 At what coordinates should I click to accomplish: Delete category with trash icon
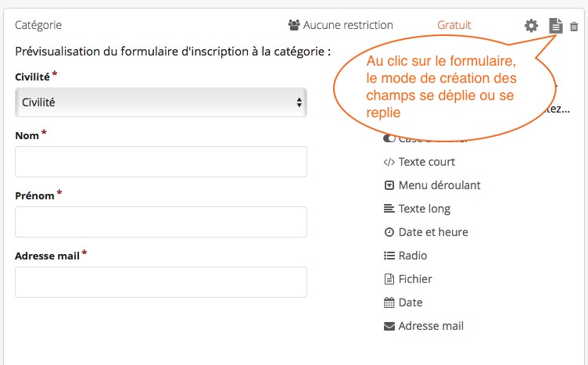[574, 27]
